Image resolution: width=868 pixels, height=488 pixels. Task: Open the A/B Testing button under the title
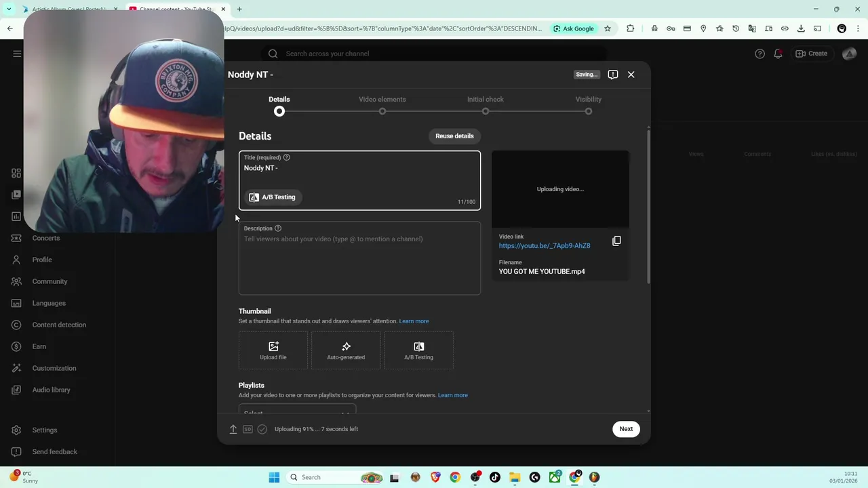coord(272,197)
